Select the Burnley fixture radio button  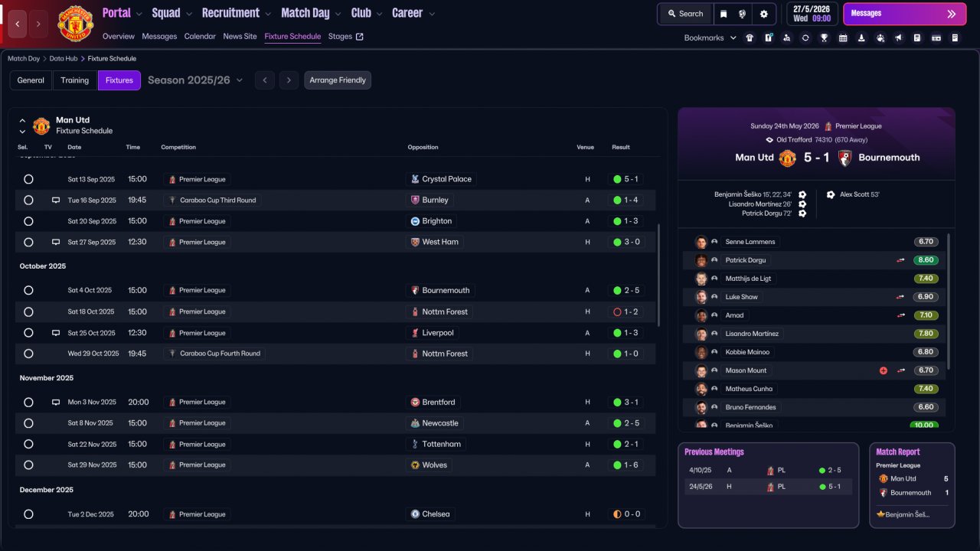click(x=28, y=201)
